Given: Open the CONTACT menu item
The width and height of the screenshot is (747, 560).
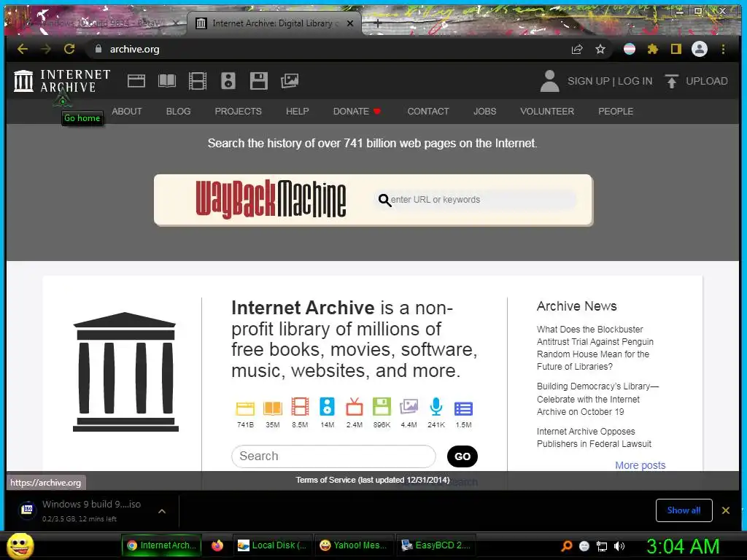Looking at the screenshot, I should [427, 112].
